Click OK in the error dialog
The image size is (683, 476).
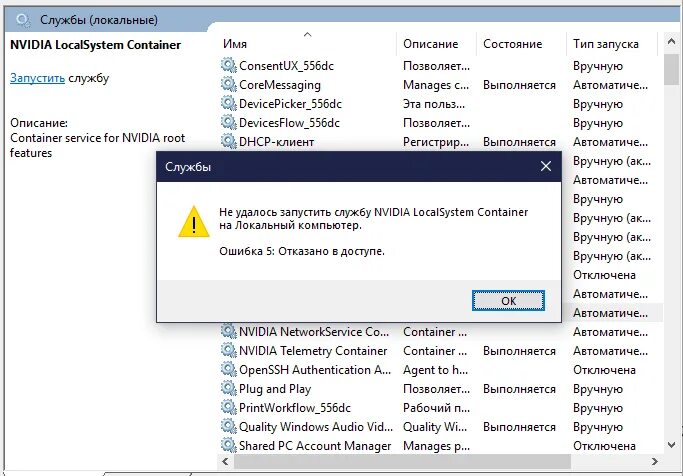tap(508, 300)
